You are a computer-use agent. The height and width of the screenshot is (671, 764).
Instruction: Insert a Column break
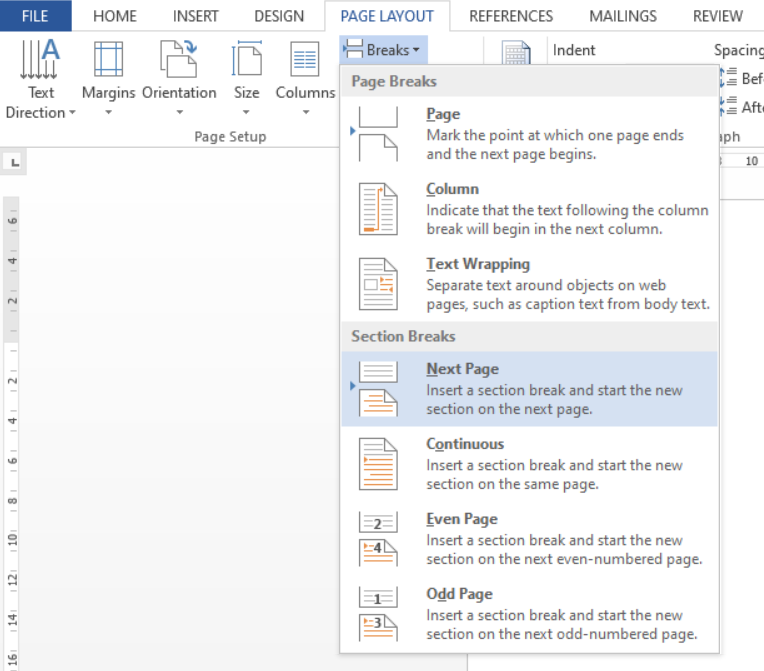(529, 209)
